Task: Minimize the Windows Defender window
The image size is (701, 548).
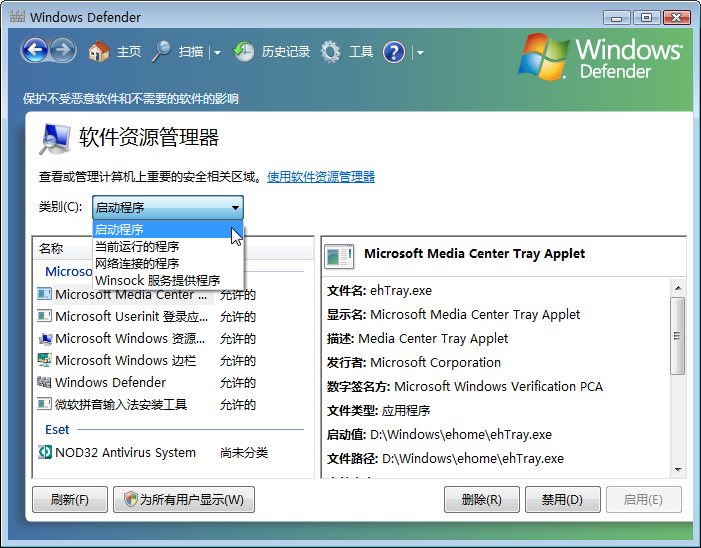Action: pos(617,17)
